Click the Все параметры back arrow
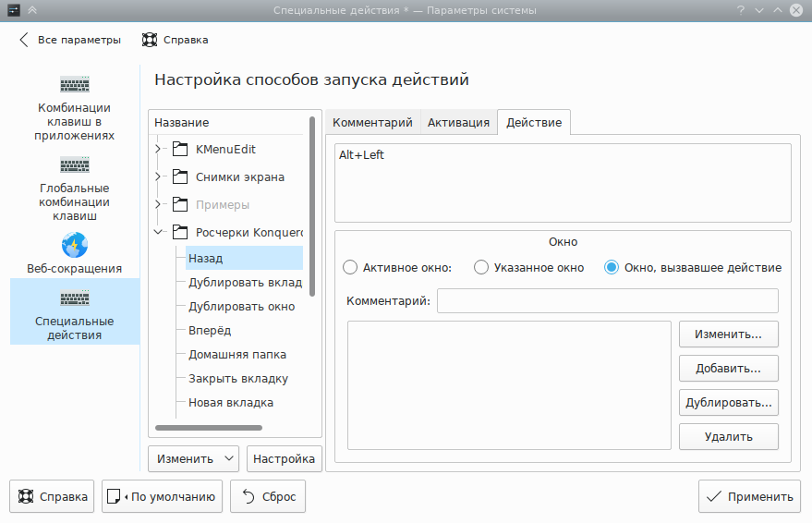 (x=24, y=40)
